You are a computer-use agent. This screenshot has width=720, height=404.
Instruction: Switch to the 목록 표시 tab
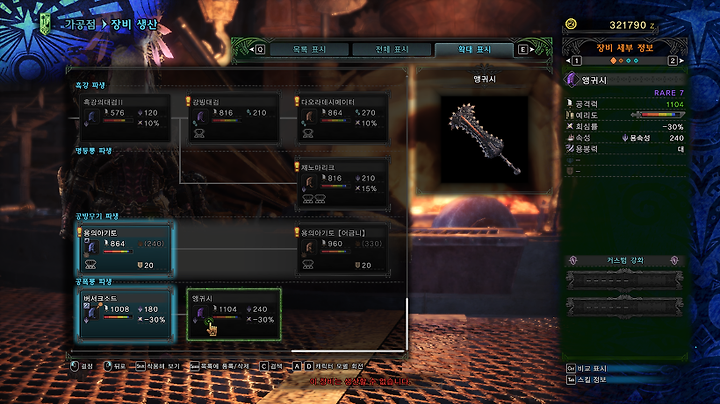(309, 49)
